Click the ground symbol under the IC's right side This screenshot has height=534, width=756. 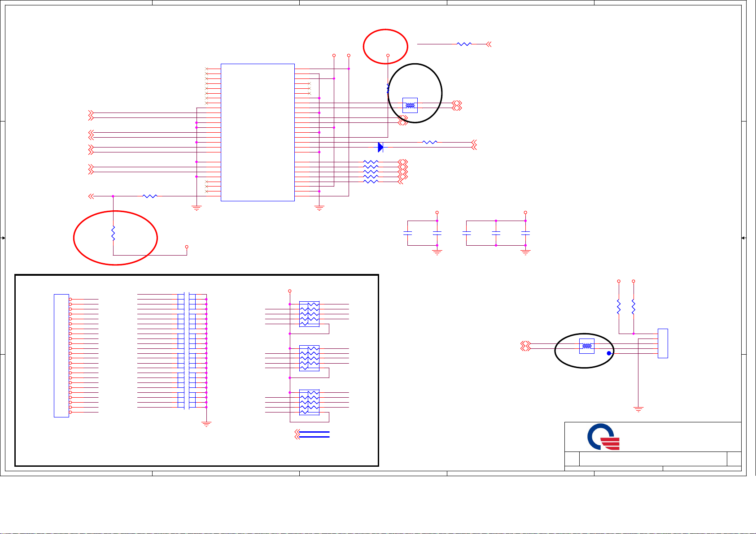319,208
